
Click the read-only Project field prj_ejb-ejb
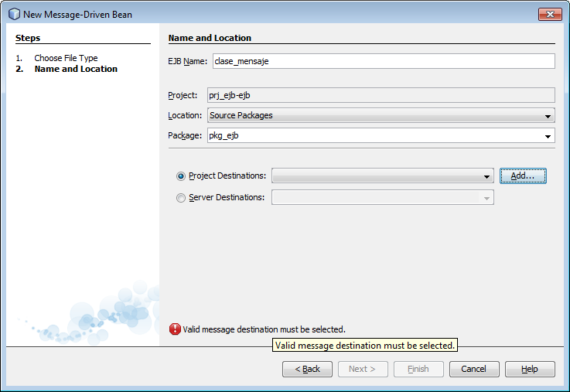(381, 95)
